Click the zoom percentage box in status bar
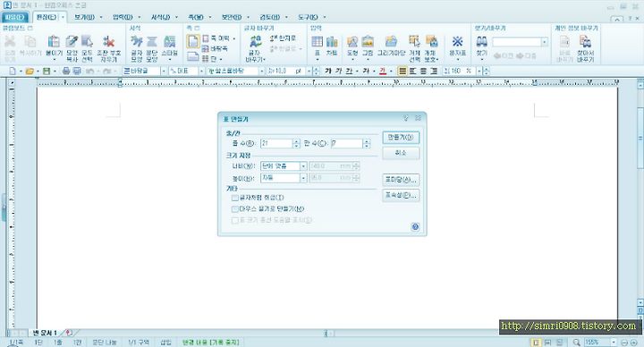The width and height of the screenshot is (644, 347). 597,342
